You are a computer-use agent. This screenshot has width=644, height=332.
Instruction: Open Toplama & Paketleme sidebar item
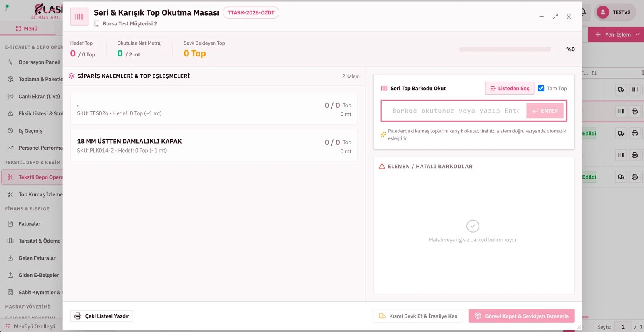pos(35,79)
